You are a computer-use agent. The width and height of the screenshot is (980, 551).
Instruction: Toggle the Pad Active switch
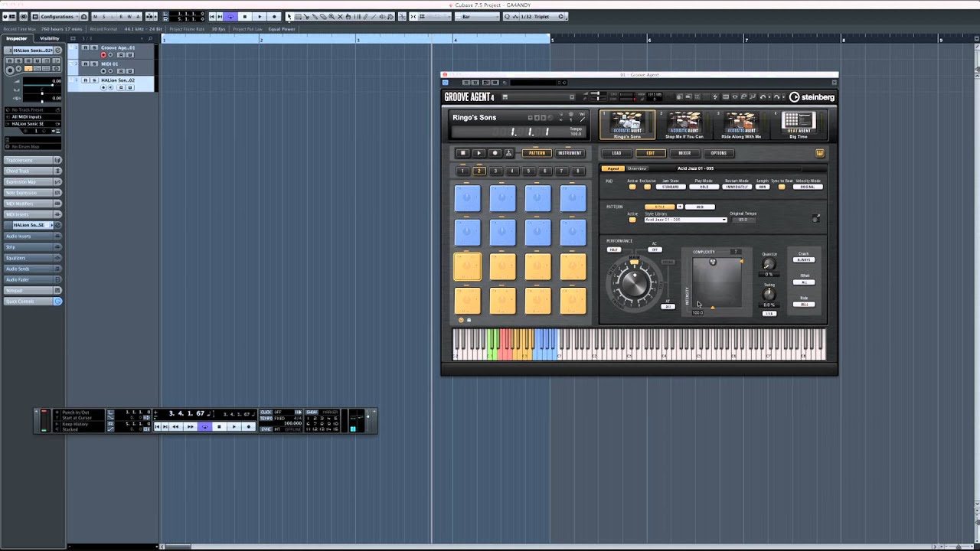tap(632, 187)
